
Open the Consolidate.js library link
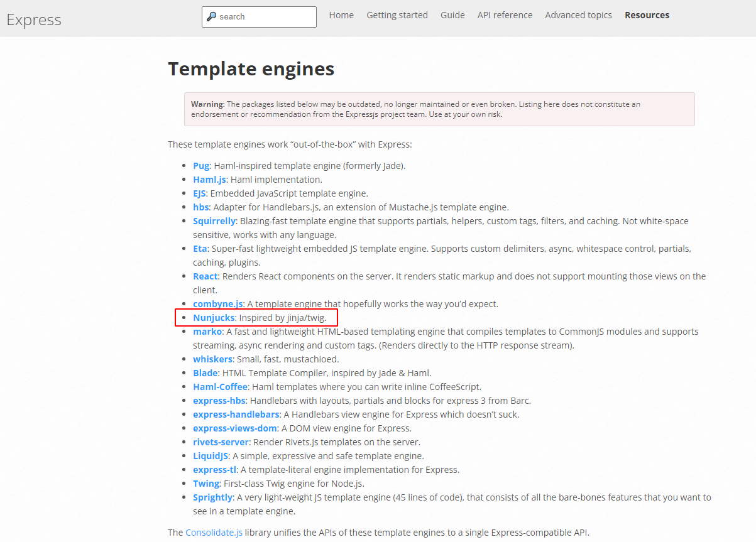pyautogui.click(x=214, y=533)
